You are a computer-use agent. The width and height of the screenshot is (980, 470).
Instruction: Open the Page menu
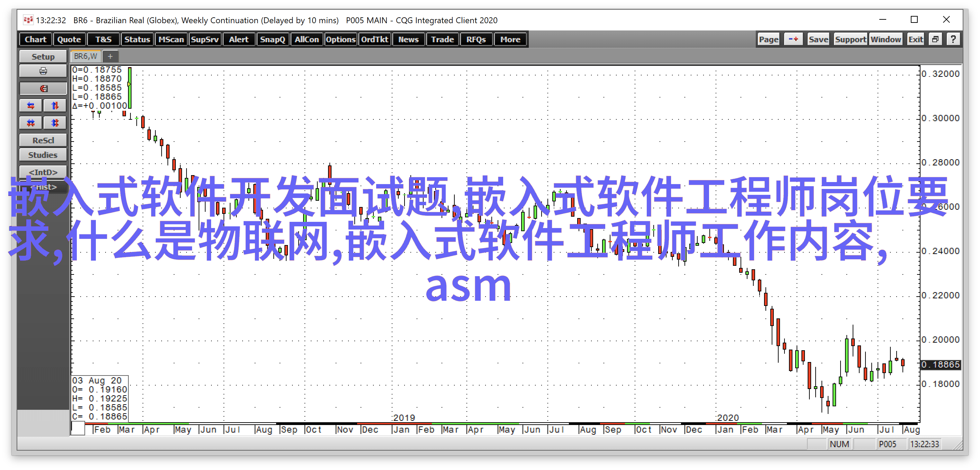[x=769, y=39]
